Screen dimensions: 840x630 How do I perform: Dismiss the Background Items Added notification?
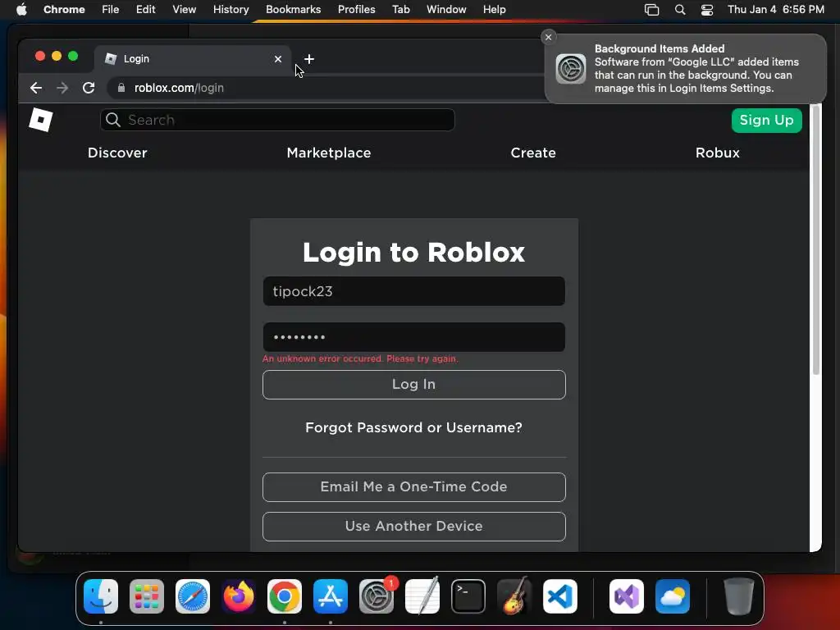point(548,37)
